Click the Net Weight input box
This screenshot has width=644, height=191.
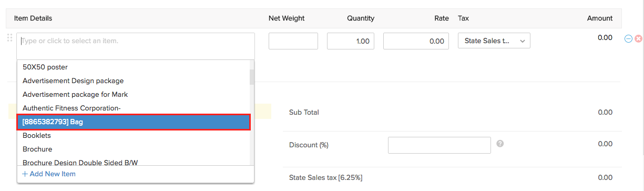[x=293, y=41]
